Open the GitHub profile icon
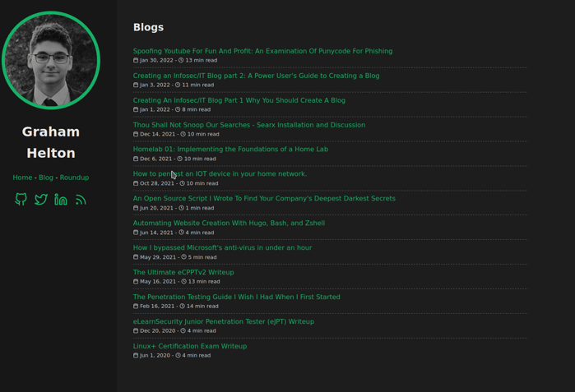The height and width of the screenshot is (392, 575). (21, 200)
